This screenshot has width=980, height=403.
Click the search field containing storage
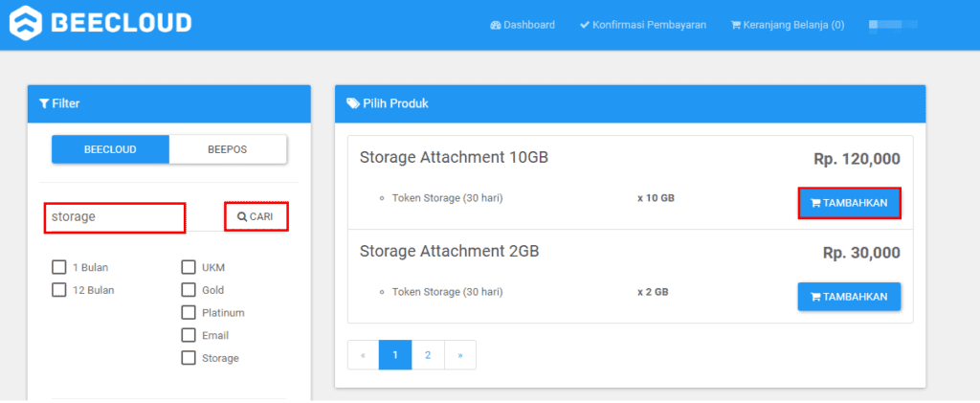(x=115, y=217)
